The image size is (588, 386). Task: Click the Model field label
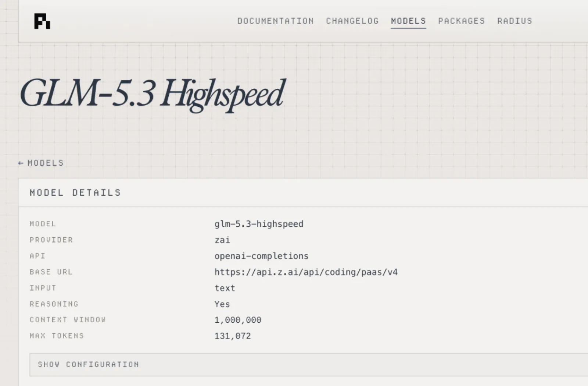click(43, 224)
